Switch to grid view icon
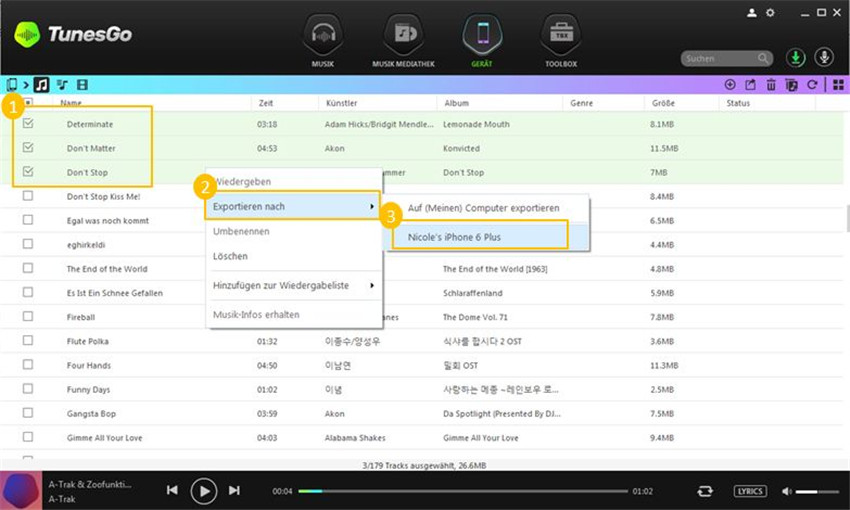Image resolution: width=850 pixels, height=510 pixels. [838, 85]
